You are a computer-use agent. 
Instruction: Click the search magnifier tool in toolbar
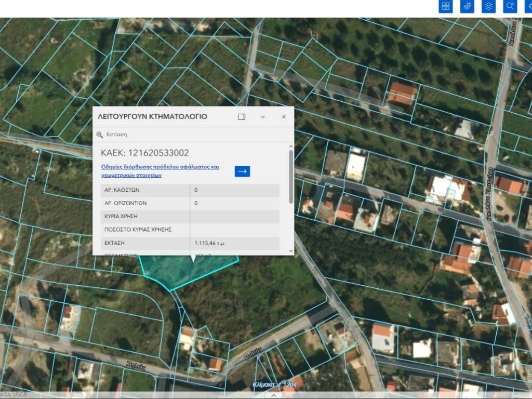point(510,6)
